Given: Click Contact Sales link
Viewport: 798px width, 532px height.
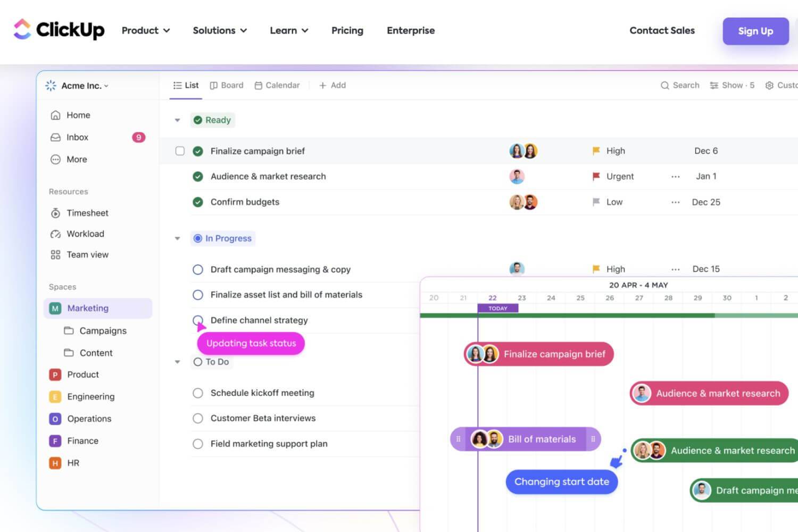Looking at the screenshot, I should click(x=662, y=30).
